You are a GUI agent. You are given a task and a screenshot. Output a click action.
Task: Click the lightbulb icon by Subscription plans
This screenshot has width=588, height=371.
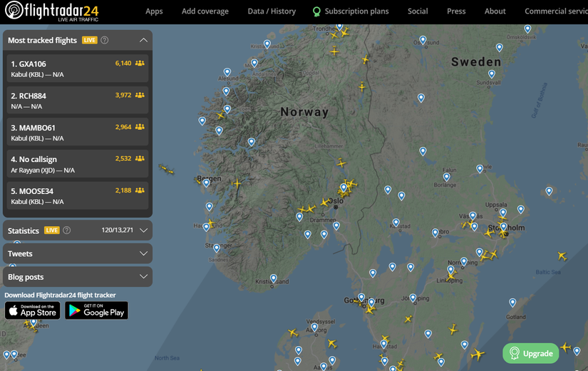tap(316, 11)
